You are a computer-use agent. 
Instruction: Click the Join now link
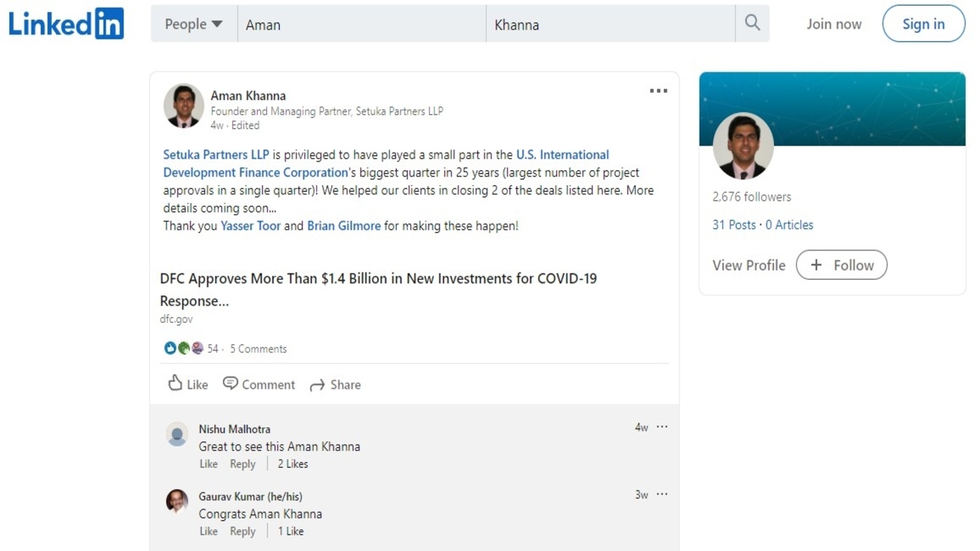click(834, 24)
